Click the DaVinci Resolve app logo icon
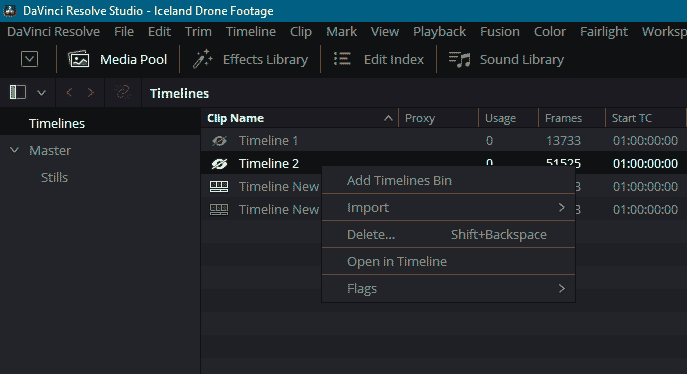Screen dimensions: 687x374 click(10, 11)
